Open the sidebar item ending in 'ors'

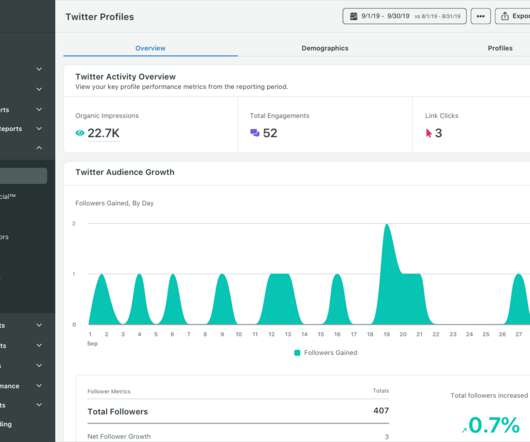pos(4,237)
